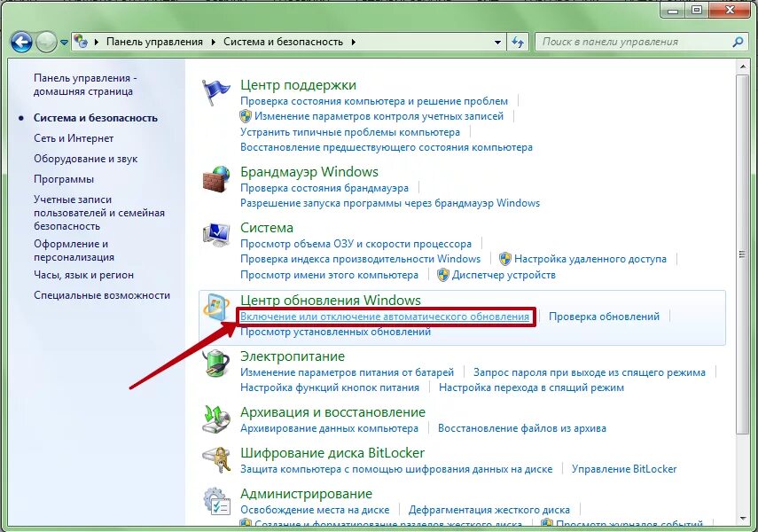Open Центр обновления Windows heading
The width and height of the screenshot is (758, 532).
click(331, 300)
